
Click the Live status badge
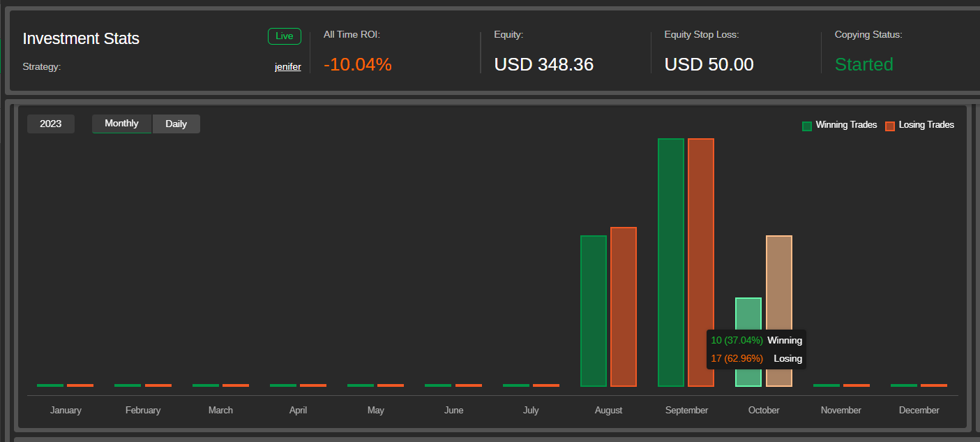coord(285,36)
